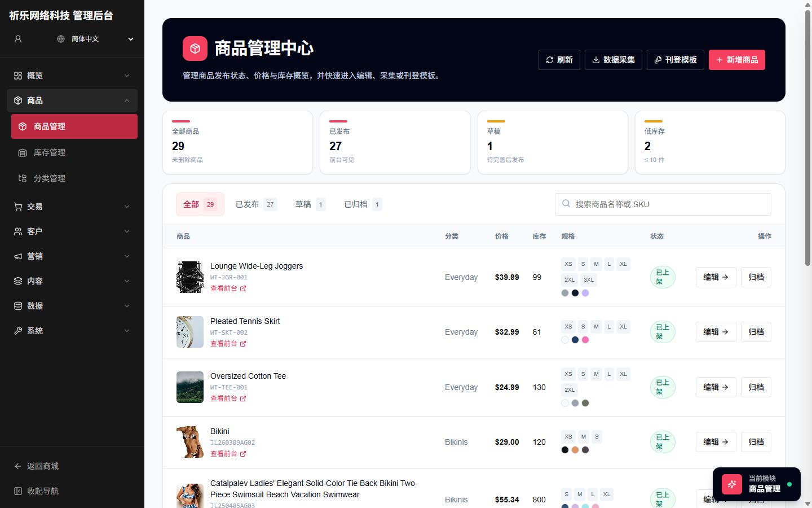This screenshot has width=812, height=508.
Task: Select the 全部 29 tab
Action: 200,204
